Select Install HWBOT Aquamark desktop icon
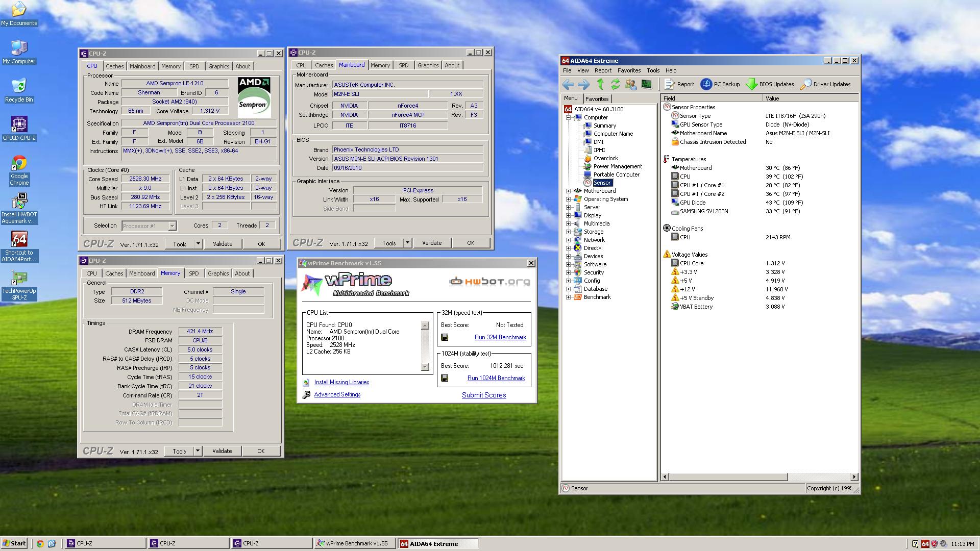This screenshot has width=980, height=551. pyautogui.click(x=19, y=209)
